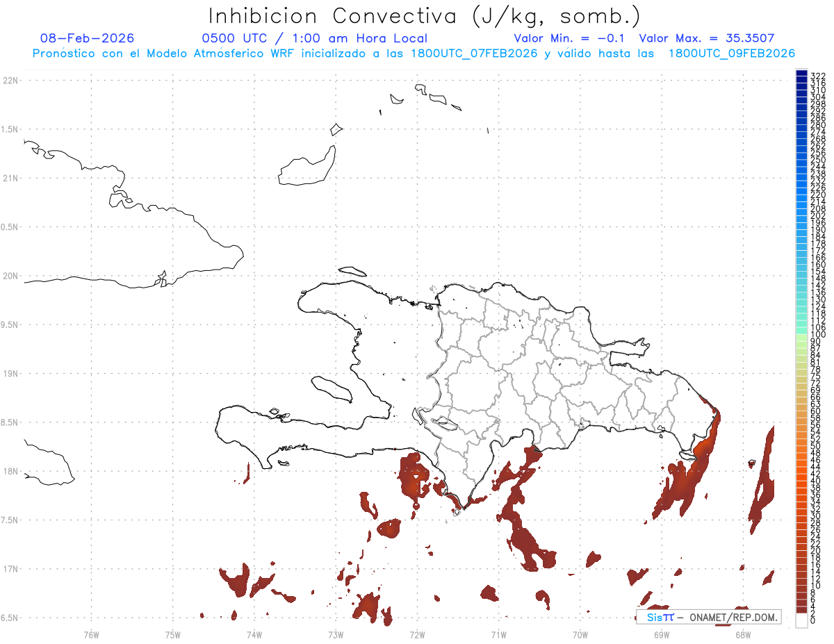Click the "22N" latitude axis label
834x644 pixels.
(x=10, y=81)
